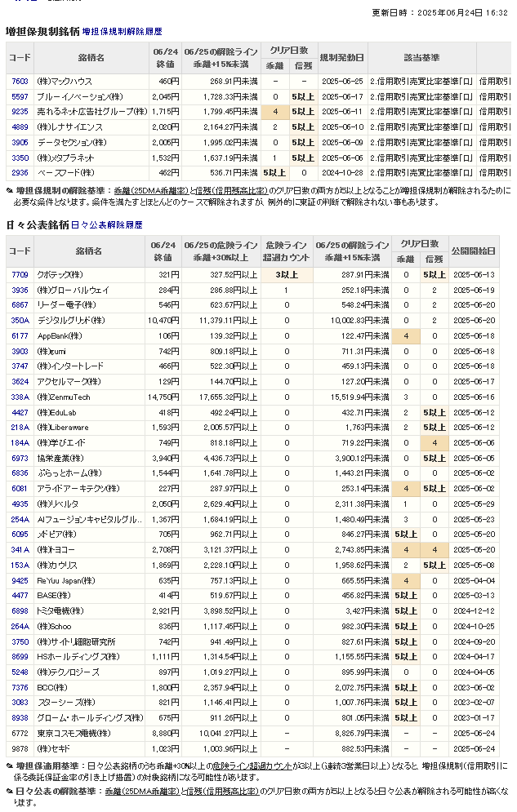The height and width of the screenshot is (812, 517).
Task: Click the 増担保規制銘柄 section heading
Action: (x=42, y=32)
